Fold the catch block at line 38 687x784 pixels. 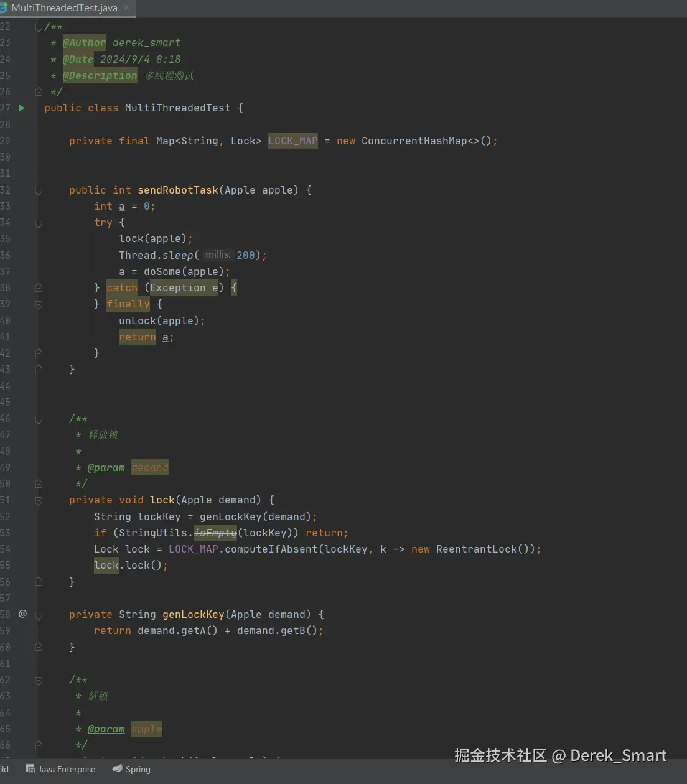[39, 288]
